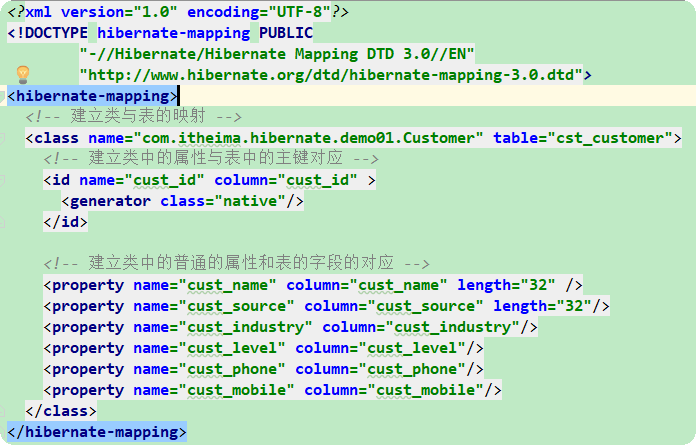
Task: Click the name="cust_name" attribute
Action: coord(205,285)
